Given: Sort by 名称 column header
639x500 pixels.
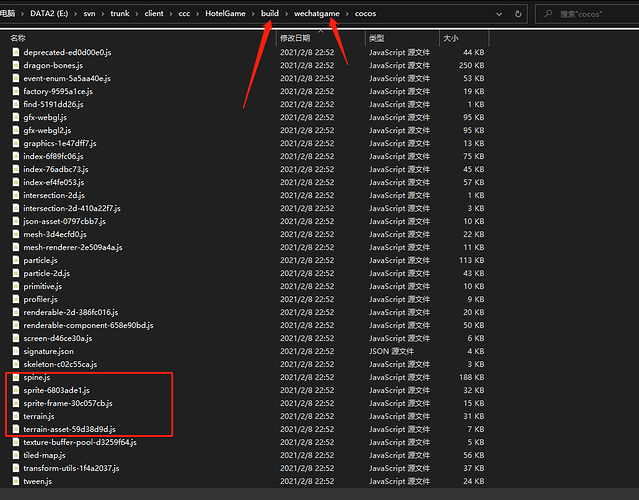Looking at the screenshot, I should [x=18, y=38].
